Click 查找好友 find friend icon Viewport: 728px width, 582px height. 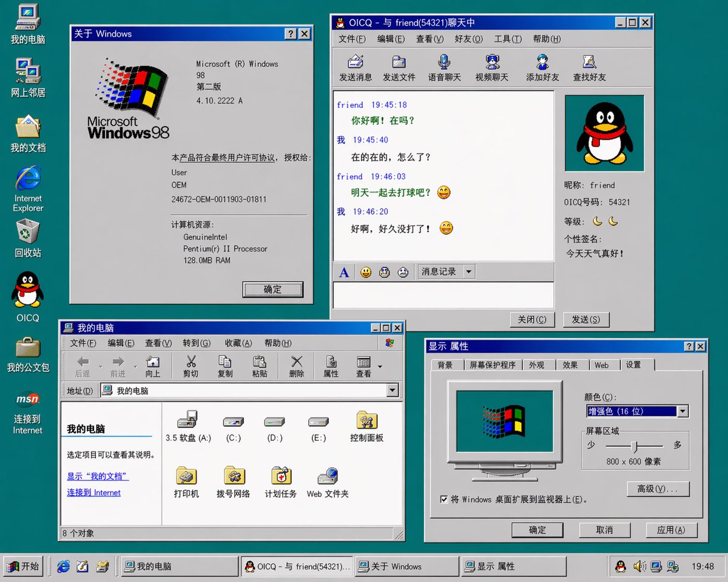coord(590,68)
